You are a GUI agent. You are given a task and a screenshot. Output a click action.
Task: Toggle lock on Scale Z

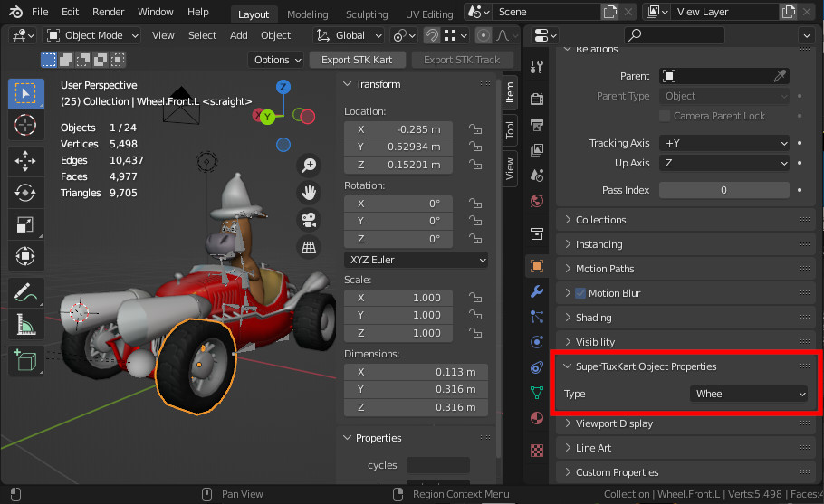pos(475,333)
